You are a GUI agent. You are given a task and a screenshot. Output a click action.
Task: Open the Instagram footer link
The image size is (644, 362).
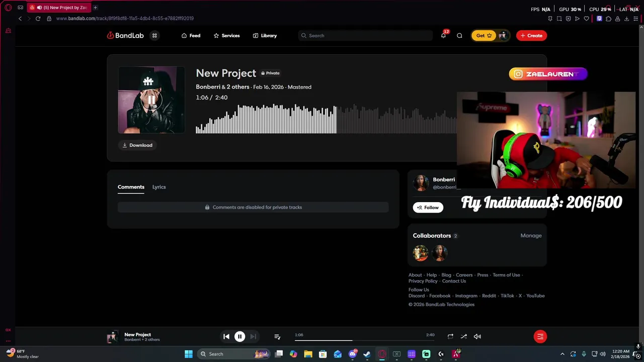[x=466, y=296]
